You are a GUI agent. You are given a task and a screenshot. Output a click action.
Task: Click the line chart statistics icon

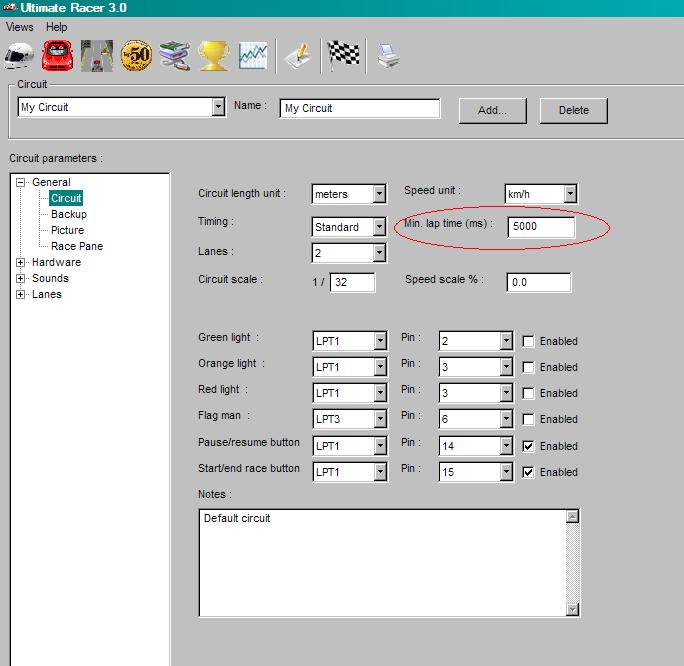coord(253,56)
